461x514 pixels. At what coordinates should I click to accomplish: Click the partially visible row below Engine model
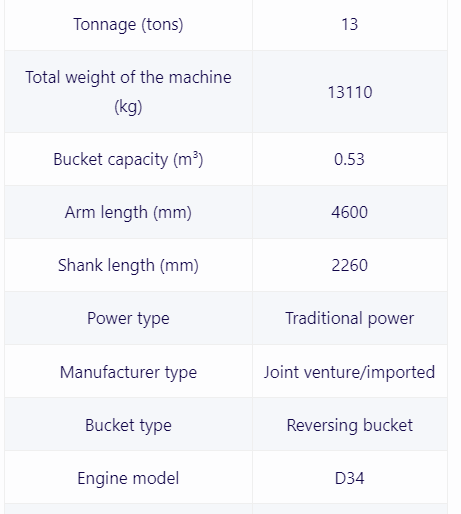pos(226,509)
